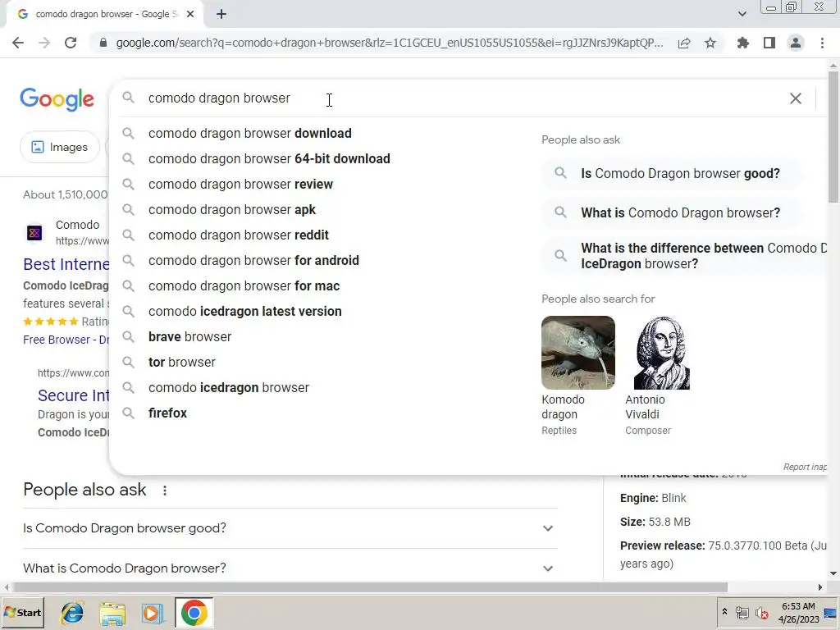Click the address bar URL
The width and height of the screenshot is (840, 630).
click(390, 43)
